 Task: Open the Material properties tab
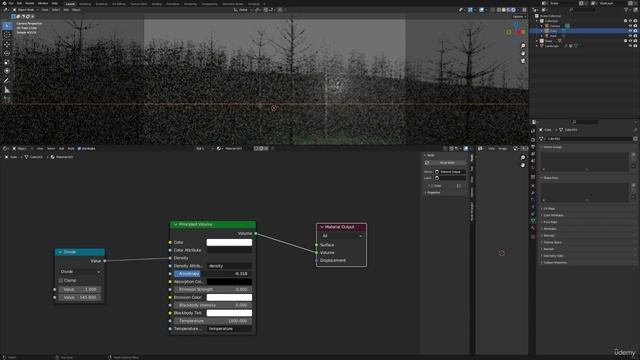(x=533, y=228)
